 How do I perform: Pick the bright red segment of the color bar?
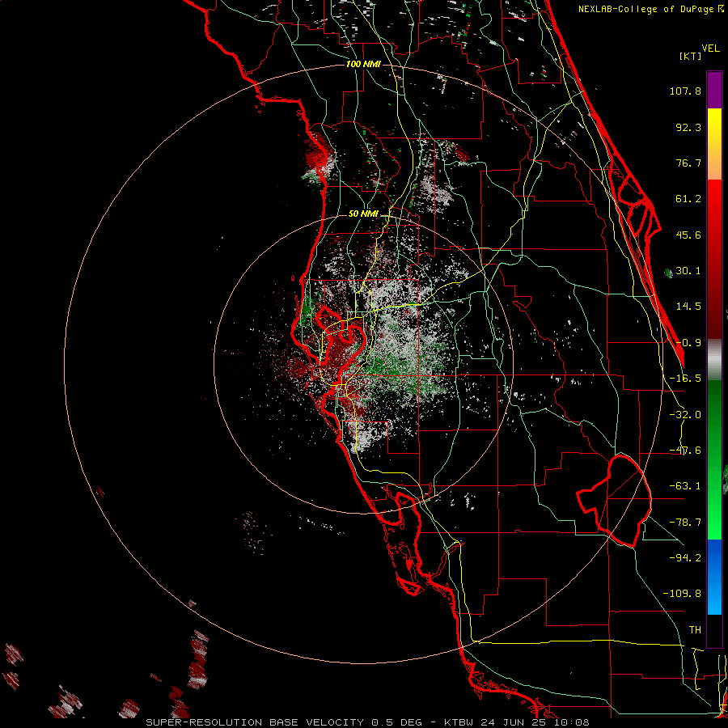[714, 200]
